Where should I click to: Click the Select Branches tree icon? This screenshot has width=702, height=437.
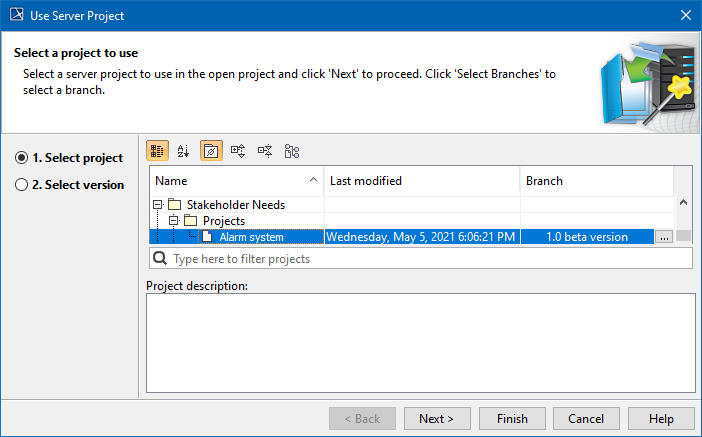pyautogui.click(x=292, y=151)
